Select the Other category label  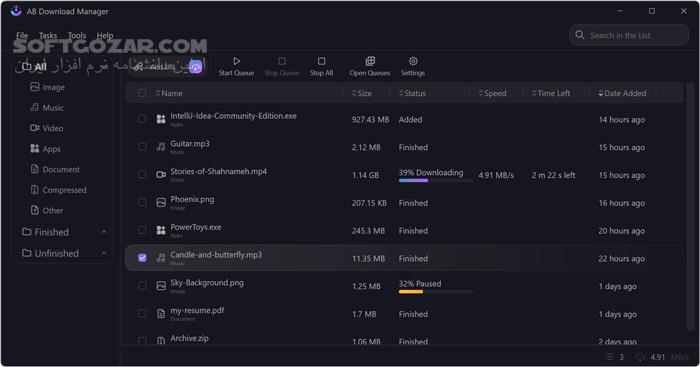tap(53, 210)
